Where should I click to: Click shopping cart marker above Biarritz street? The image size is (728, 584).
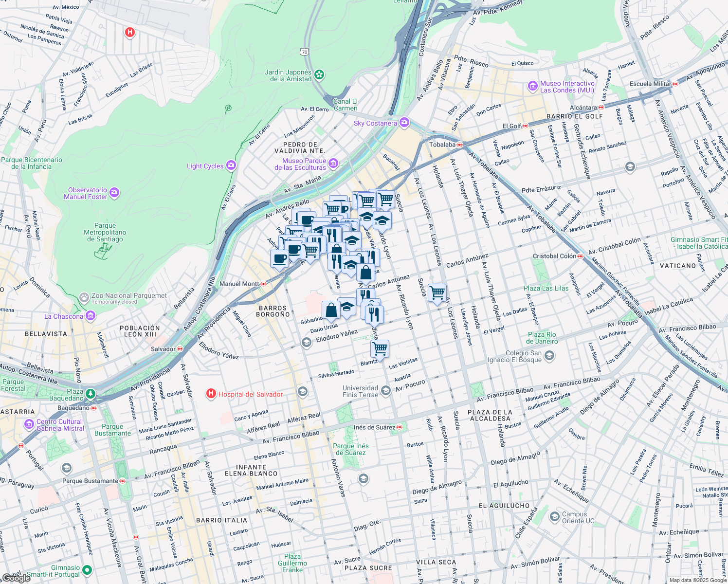(x=380, y=349)
